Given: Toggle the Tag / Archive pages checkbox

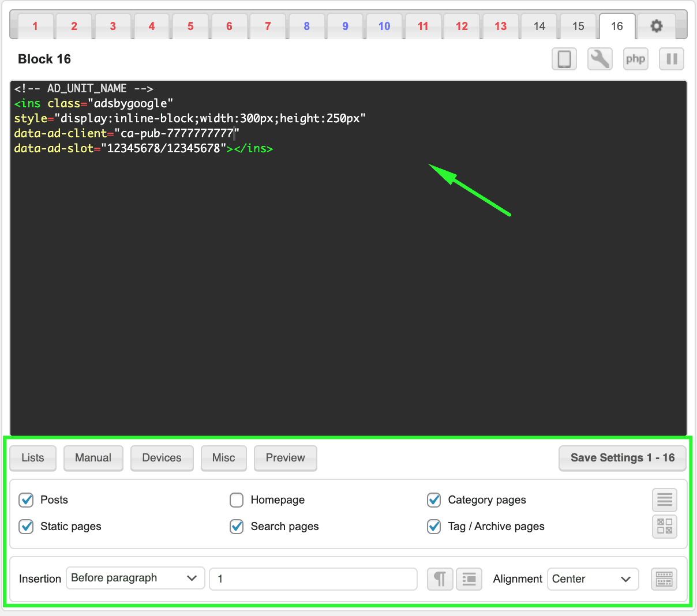Looking at the screenshot, I should tap(434, 527).
